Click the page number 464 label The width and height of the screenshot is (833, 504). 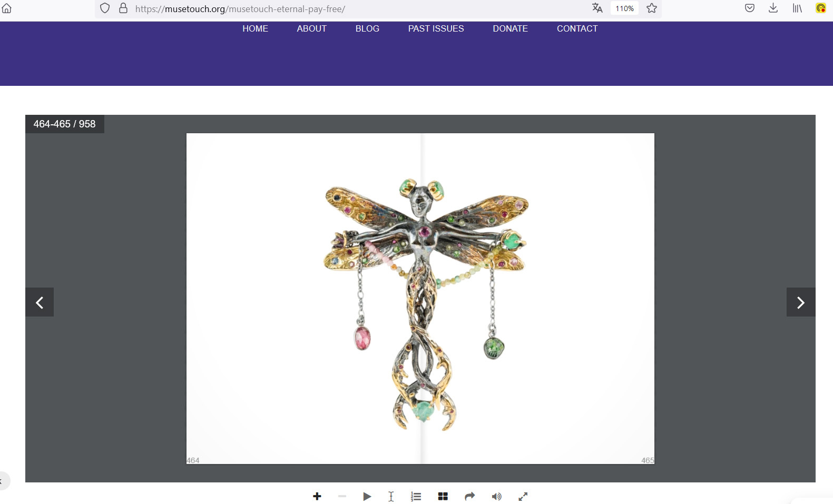(x=193, y=460)
